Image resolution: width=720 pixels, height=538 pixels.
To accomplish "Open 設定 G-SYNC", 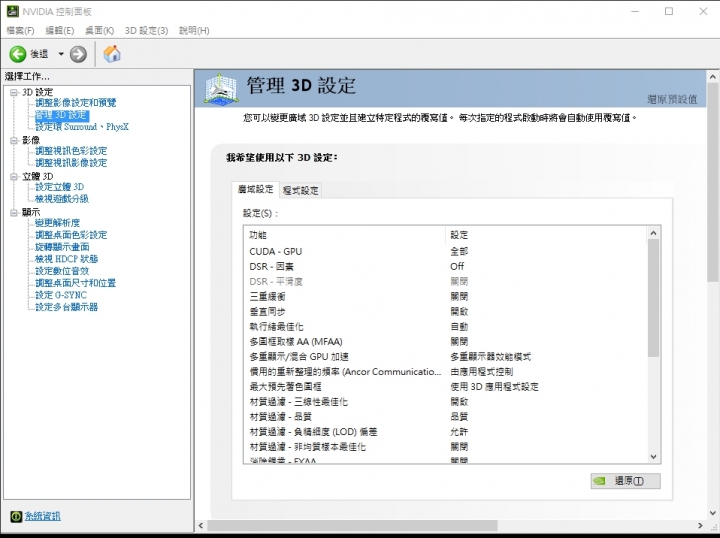I will [x=61, y=295].
